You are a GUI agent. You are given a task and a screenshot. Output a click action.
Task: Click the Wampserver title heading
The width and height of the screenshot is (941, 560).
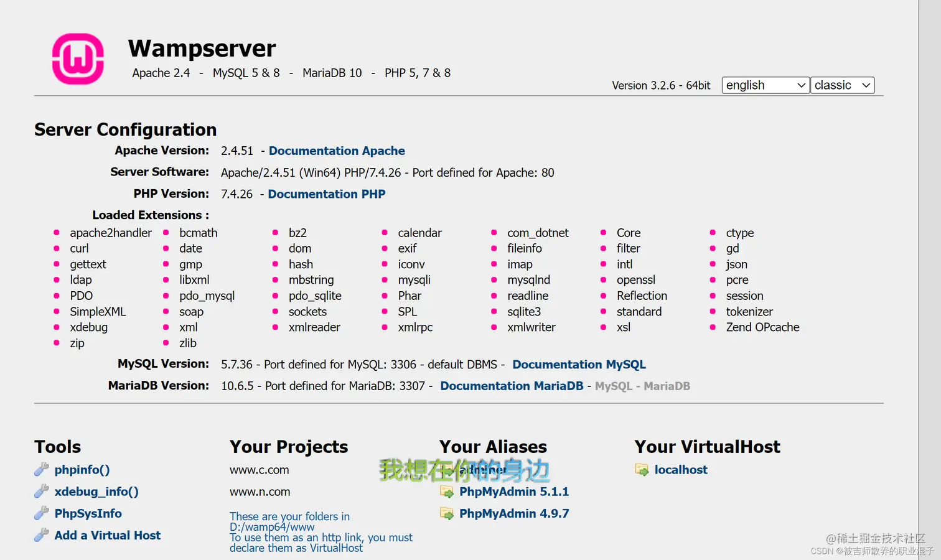(x=202, y=49)
